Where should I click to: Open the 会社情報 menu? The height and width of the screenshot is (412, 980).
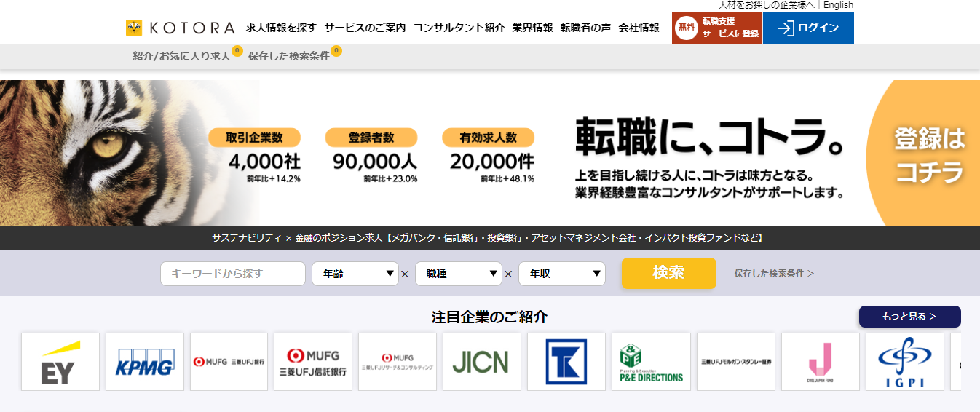(639, 28)
